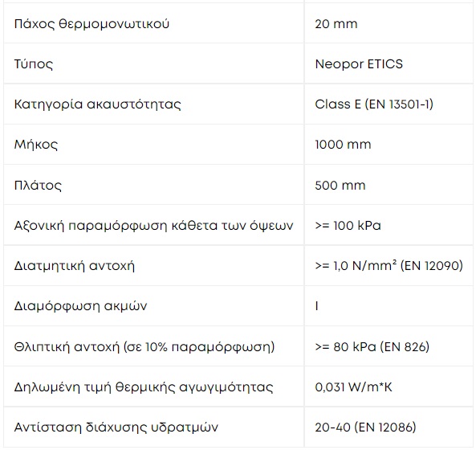The height and width of the screenshot is (450, 476).
Task: Click the 'Διαμόρφωση ακμών' label
Action: pos(80,306)
